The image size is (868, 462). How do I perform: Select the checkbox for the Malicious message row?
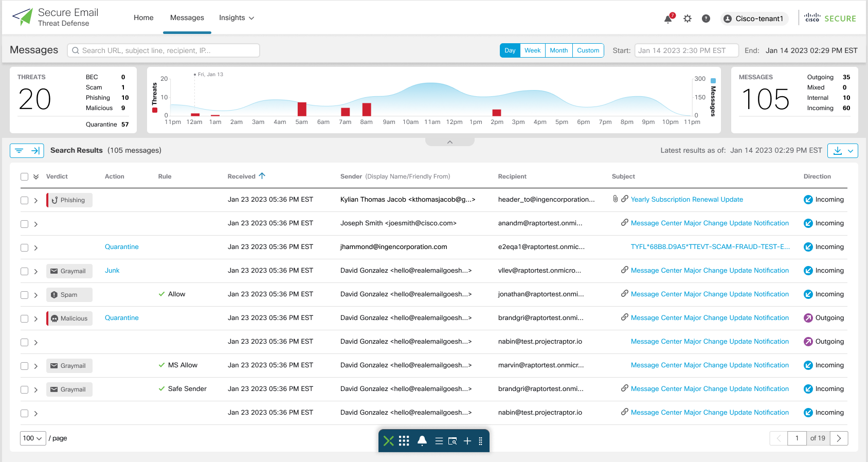(24, 318)
